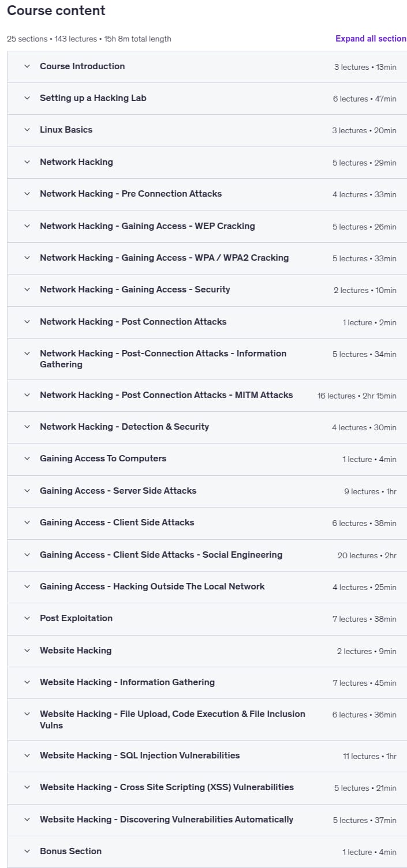Click the Expand all sections link
Image resolution: width=407 pixels, height=868 pixels.
pos(371,39)
